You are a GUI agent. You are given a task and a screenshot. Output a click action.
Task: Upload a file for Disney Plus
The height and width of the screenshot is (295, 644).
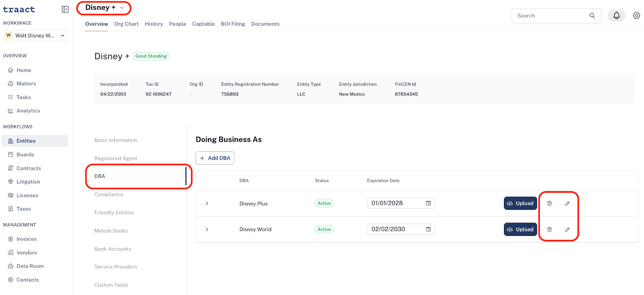(x=520, y=203)
